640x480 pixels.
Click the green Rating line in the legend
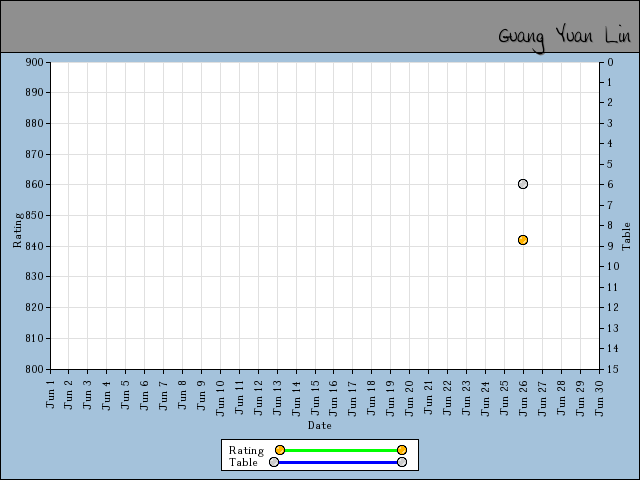[341, 450]
